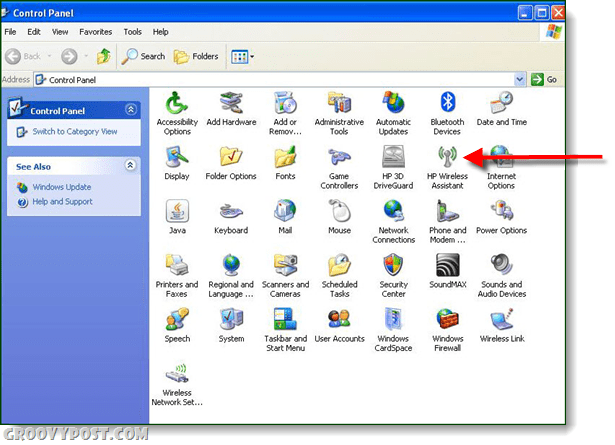Open the Add Hardware wizard icon
Viewport: 615px width, 445px height.
tap(231, 103)
